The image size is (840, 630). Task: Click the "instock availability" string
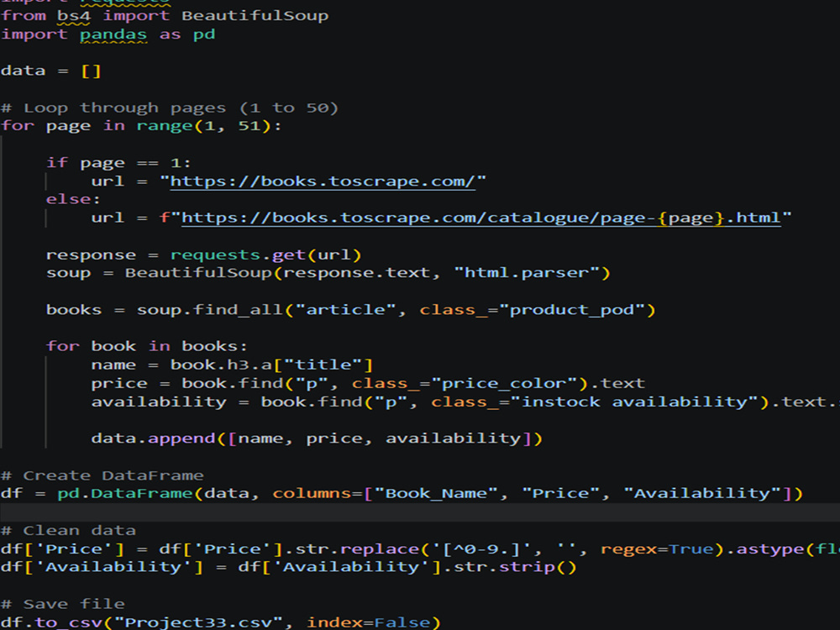[x=634, y=402]
